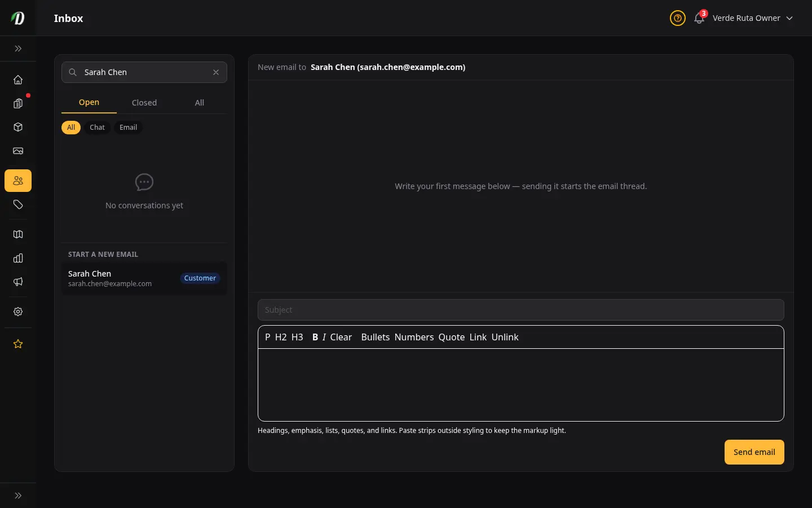Toggle bold formatting B

pyautogui.click(x=315, y=337)
